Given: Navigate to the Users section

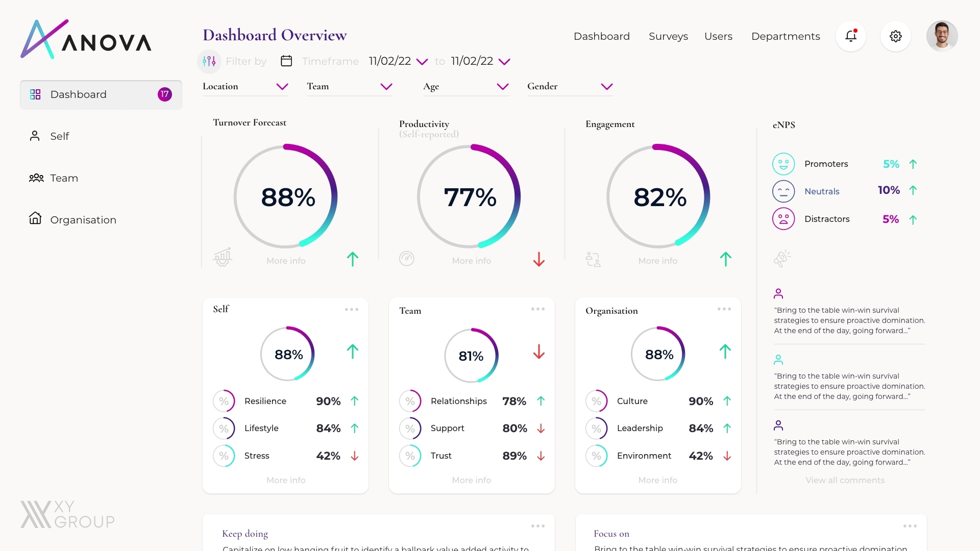Looking at the screenshot, I should point(718,36).
